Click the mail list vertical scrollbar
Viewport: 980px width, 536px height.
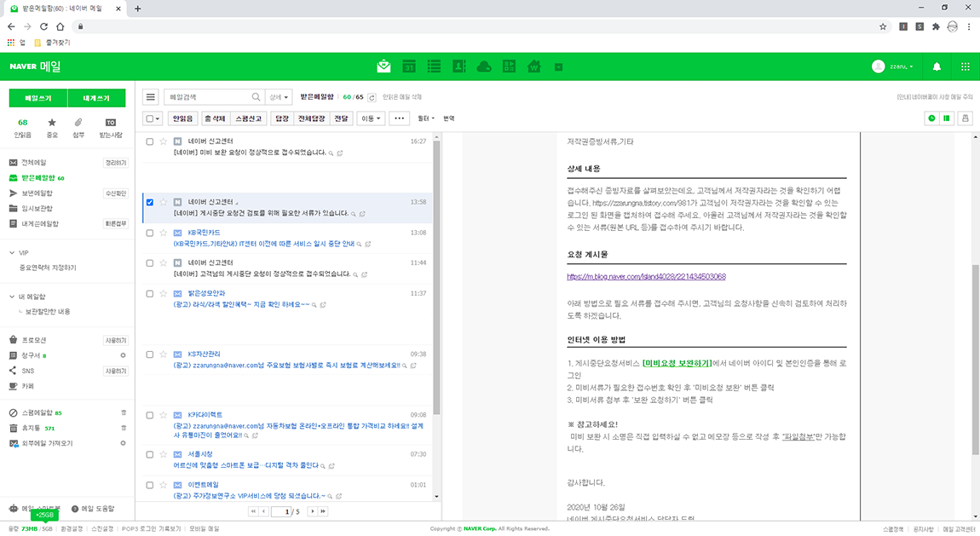click(x=436, y=277)
